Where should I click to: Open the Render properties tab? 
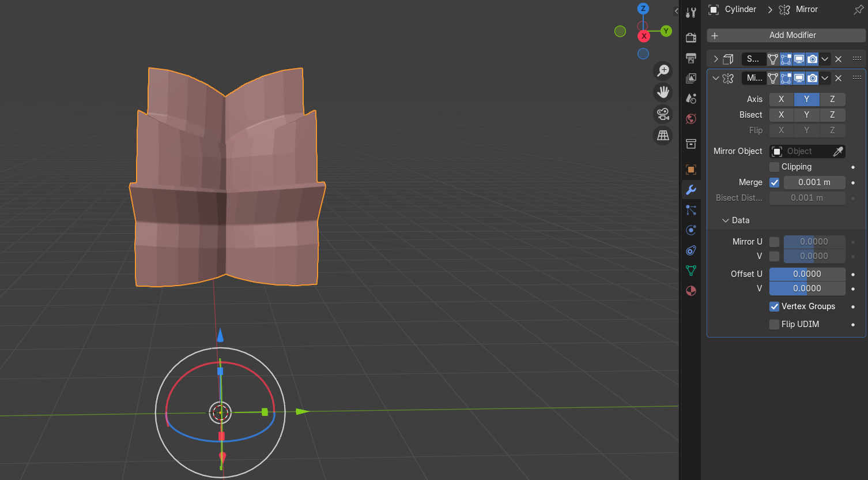690,37
